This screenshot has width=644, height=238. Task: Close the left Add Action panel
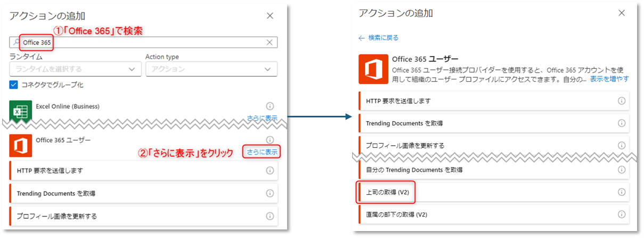pos(271,16)
